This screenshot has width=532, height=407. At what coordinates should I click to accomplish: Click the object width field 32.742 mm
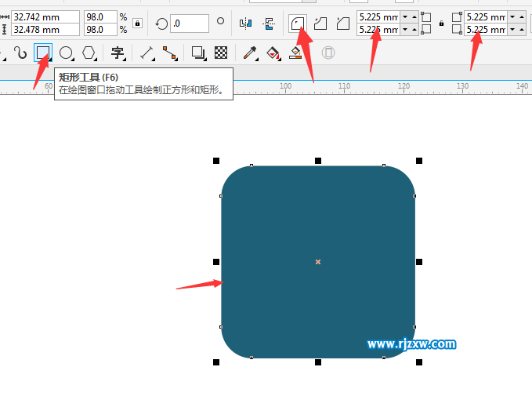45,17
